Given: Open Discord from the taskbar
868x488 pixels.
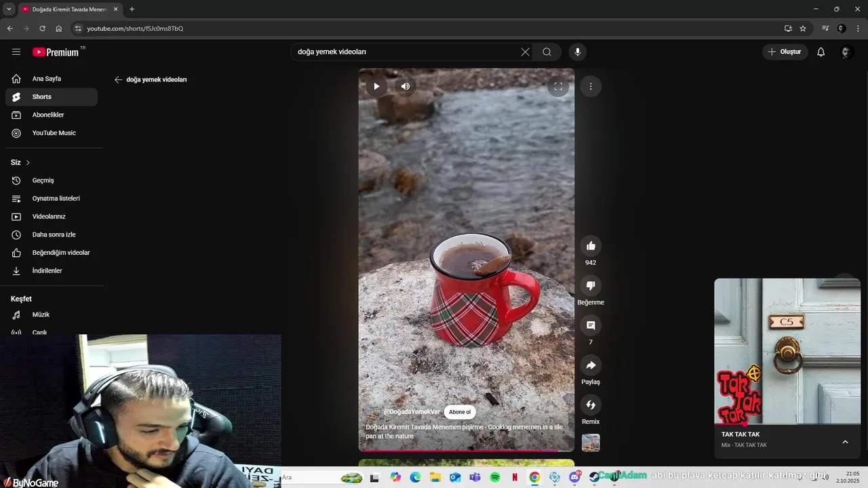Looking at the screenshot, I should [575, 477].
